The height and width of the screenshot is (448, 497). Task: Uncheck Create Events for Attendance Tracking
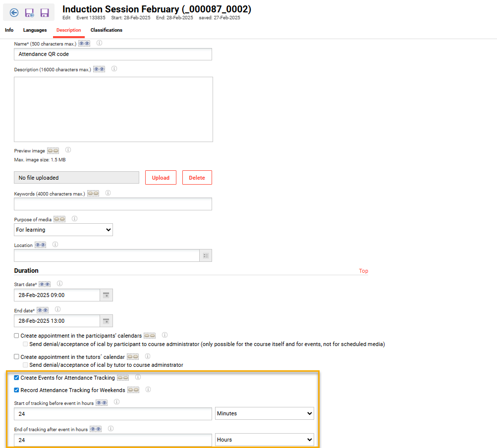coord(16,378)
